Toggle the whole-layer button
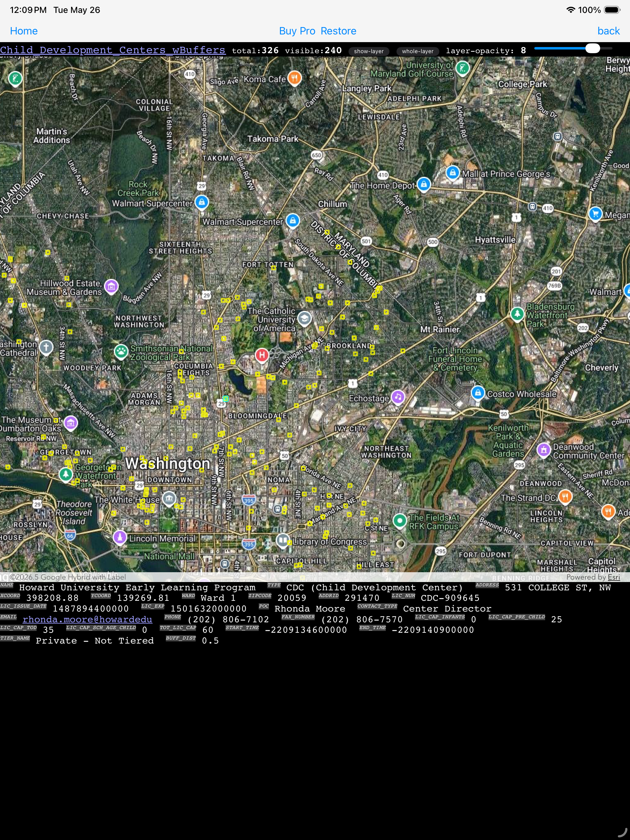 (x=418, y=51)
